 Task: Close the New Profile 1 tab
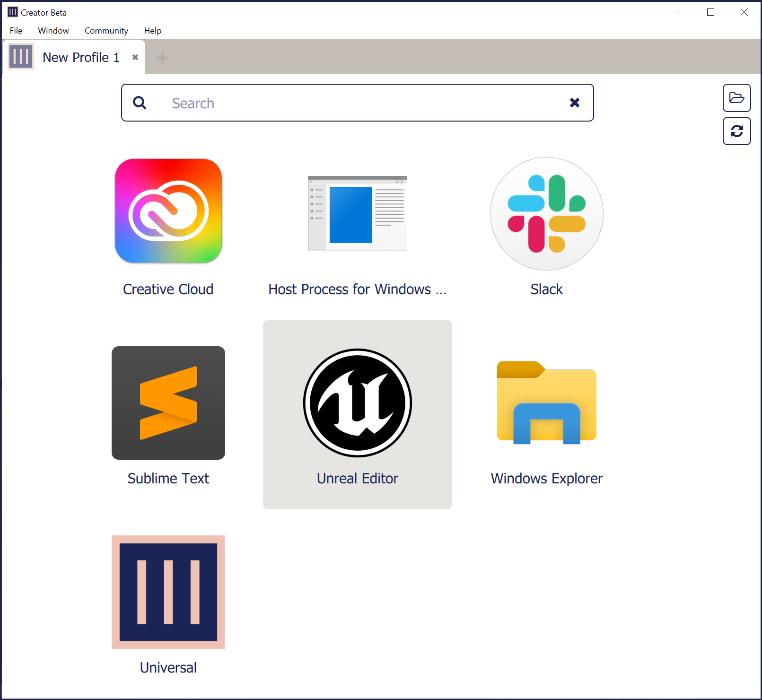click(135, 57)
